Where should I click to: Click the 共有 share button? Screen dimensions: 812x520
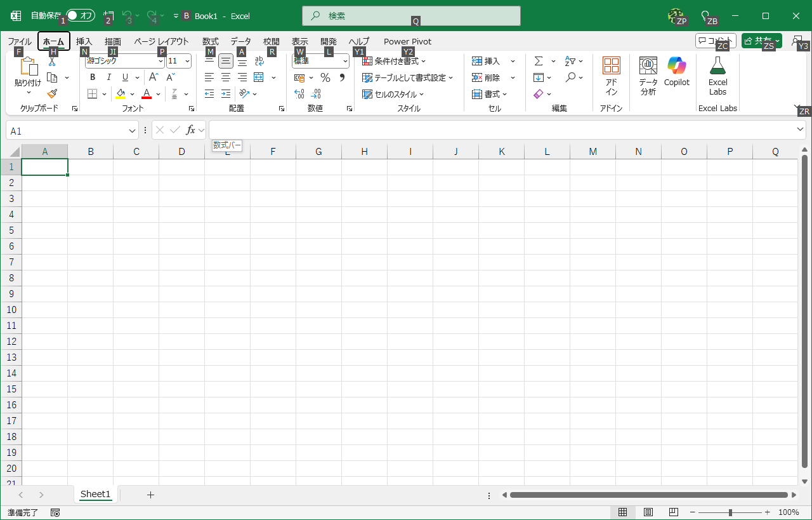pyautogui.click(x=762, y=41)
